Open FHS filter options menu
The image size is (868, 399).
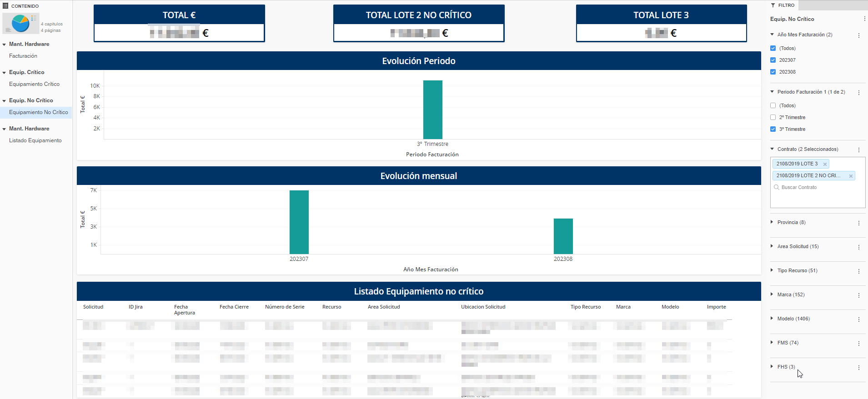859,368
